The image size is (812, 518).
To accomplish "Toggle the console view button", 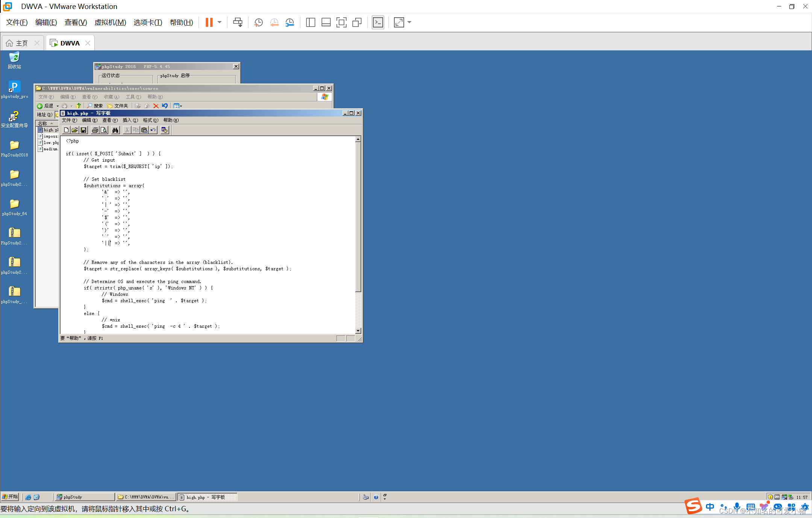I will click(x=378, y=23).
